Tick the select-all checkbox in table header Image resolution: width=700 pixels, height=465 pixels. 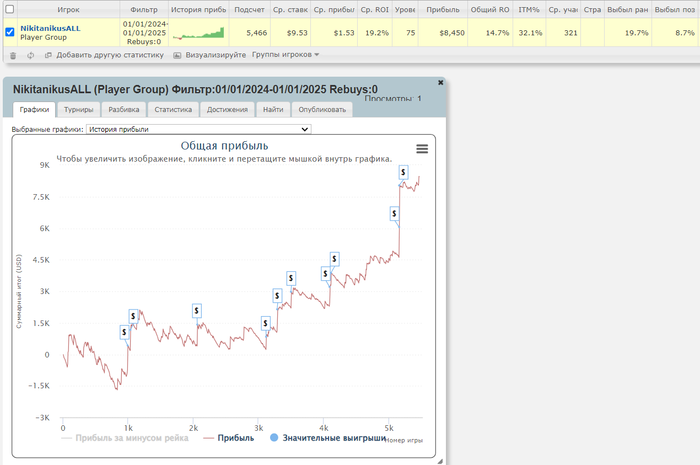(x=9, y=9)
